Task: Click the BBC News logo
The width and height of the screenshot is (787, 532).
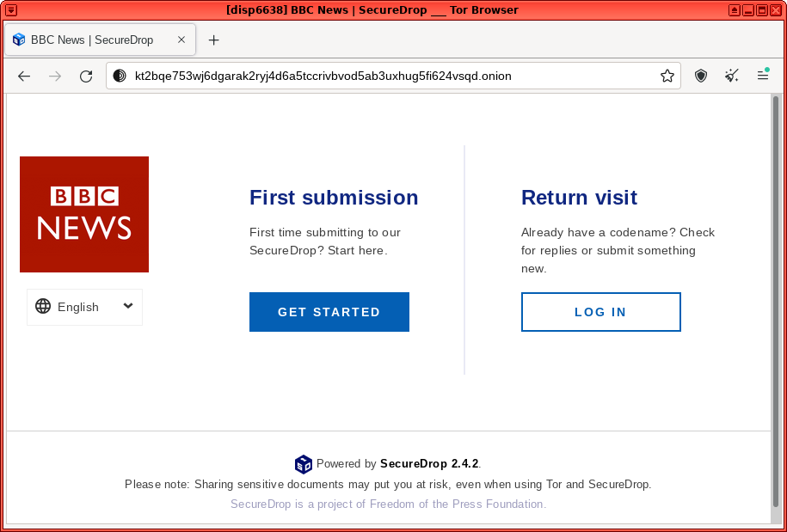Action: coord(84,214)
